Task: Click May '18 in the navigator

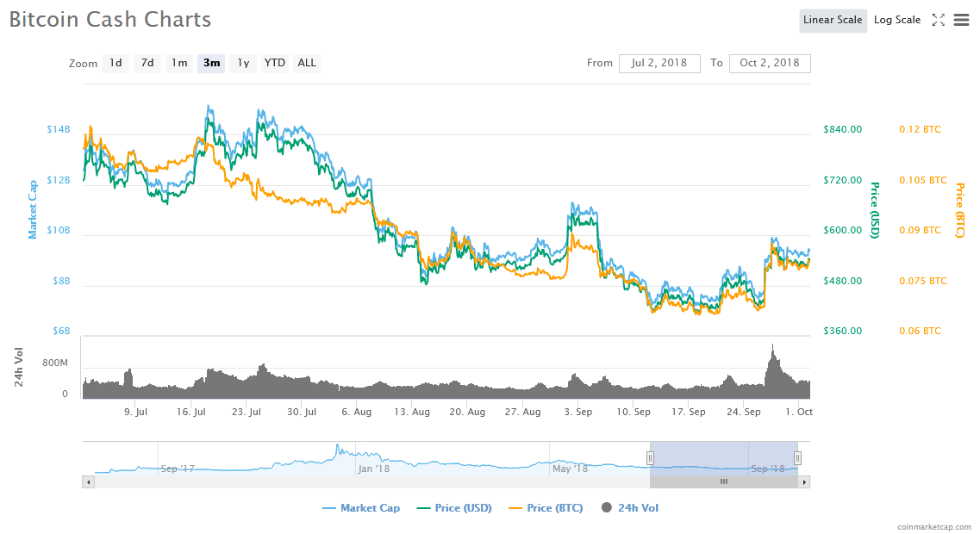Action: tap(570, 469)
